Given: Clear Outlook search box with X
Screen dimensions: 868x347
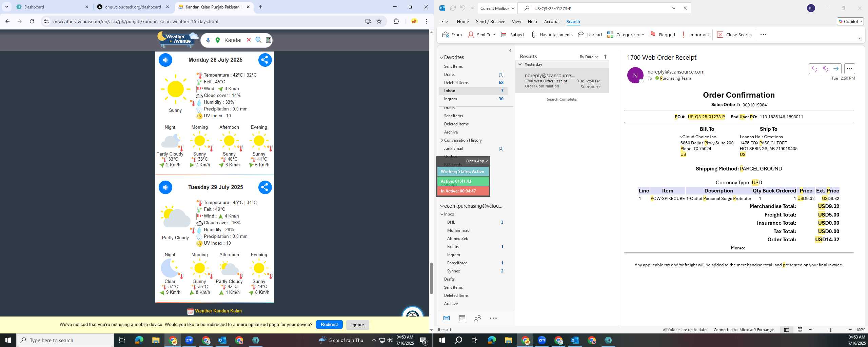Looking at the screenshot, I should [x=685, y=8].
